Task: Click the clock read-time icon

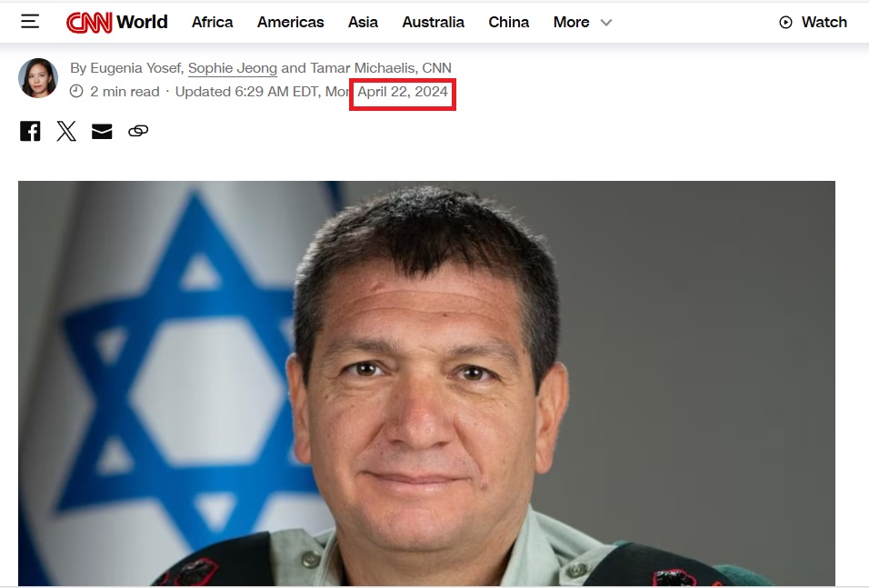Action: 76,92
